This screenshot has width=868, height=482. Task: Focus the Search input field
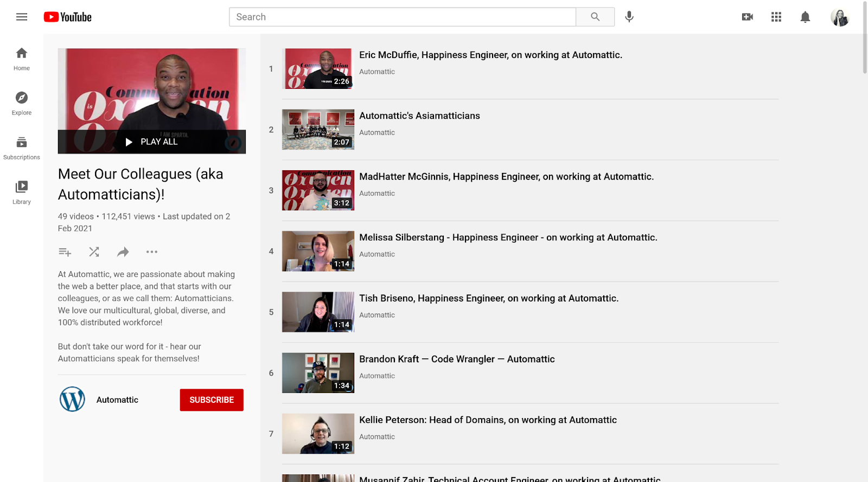tap(403, 17)
